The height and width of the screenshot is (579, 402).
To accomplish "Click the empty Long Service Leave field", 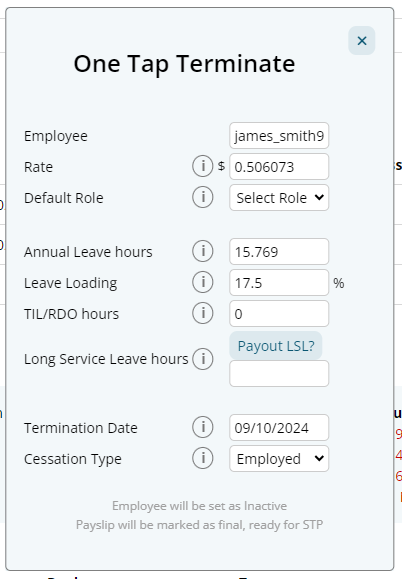I will pos(279,374).
